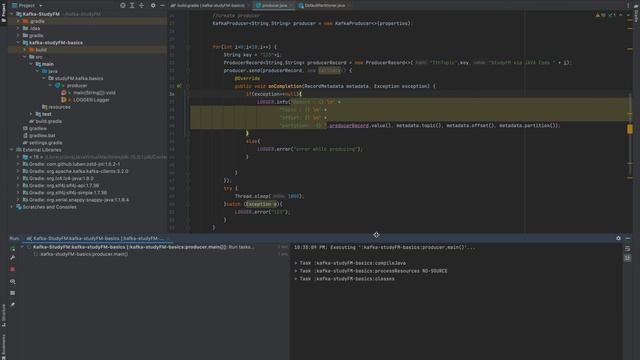Switch to producer.java editor tab
Image resolution: width=640 pixels, height=360 pixels.
pos(273,5)
